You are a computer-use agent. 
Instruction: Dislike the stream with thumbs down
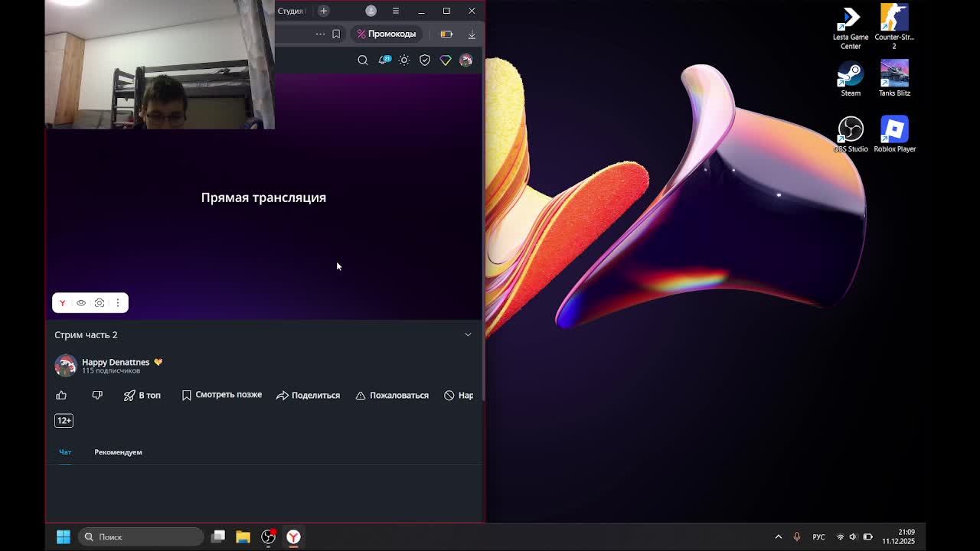pos(97,395)
